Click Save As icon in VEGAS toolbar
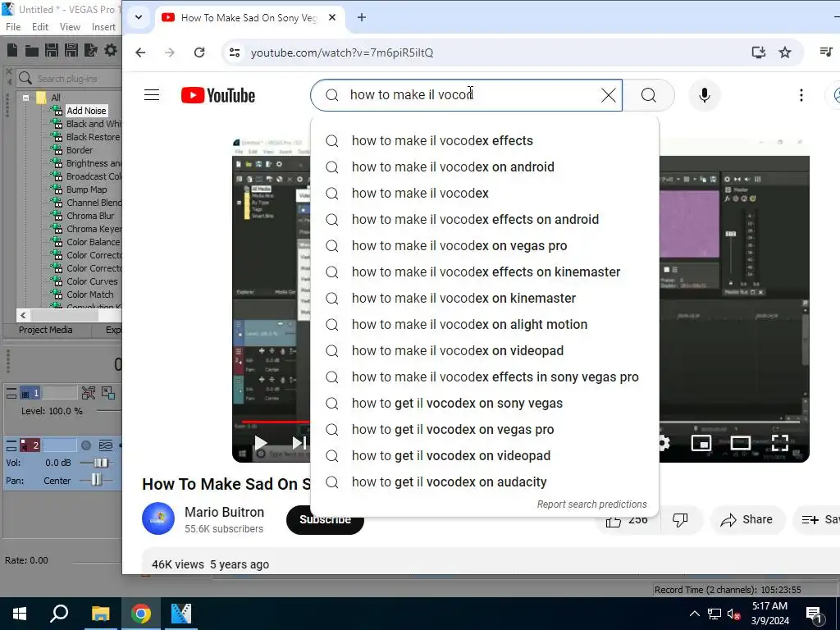 [x=71, y=50]
